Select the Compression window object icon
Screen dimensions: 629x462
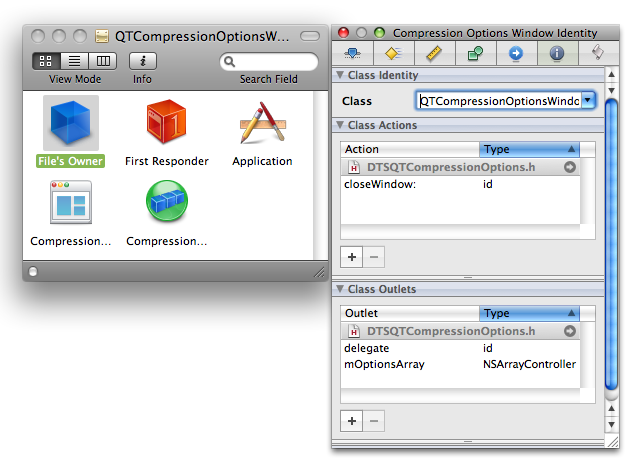(x=70, y=203)
